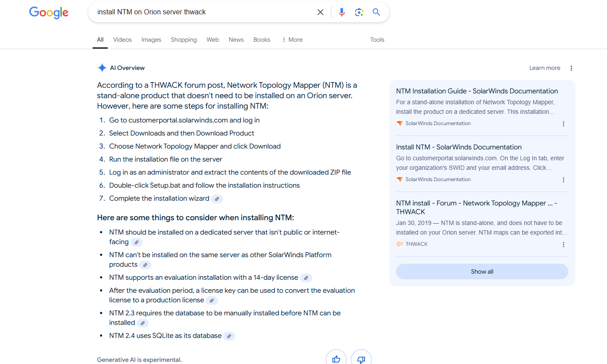Start voice search with microphone icon
Viewport: 607px width, 364px height.
tap(342, 12)
